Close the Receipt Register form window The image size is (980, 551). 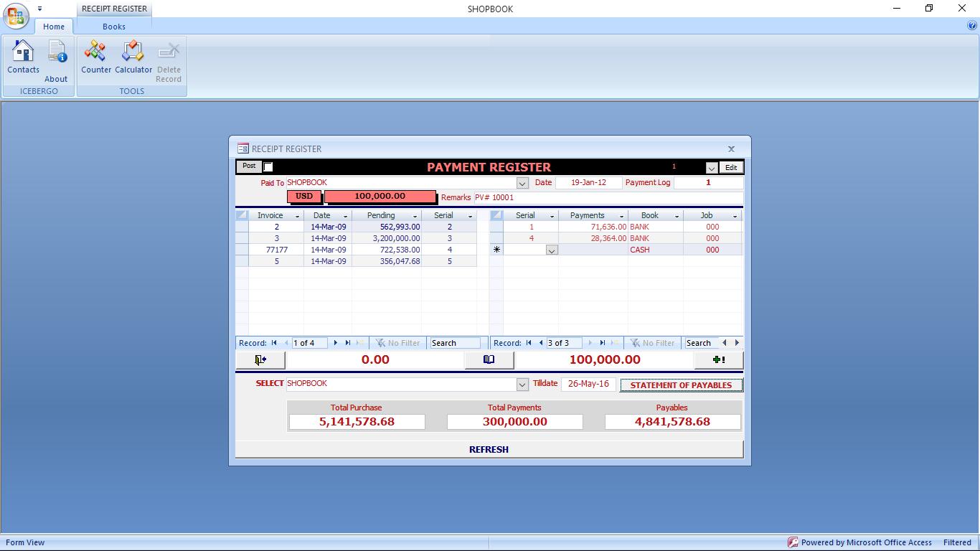click(x=731, y=149)
